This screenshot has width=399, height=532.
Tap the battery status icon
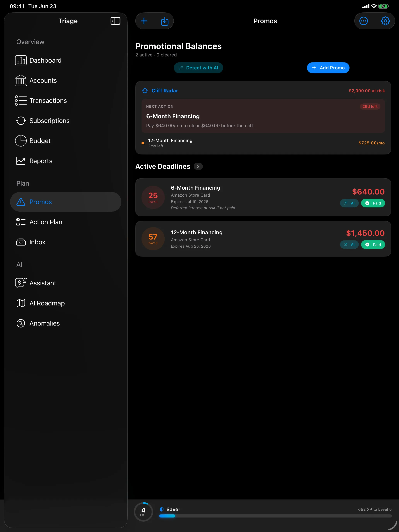384,6
